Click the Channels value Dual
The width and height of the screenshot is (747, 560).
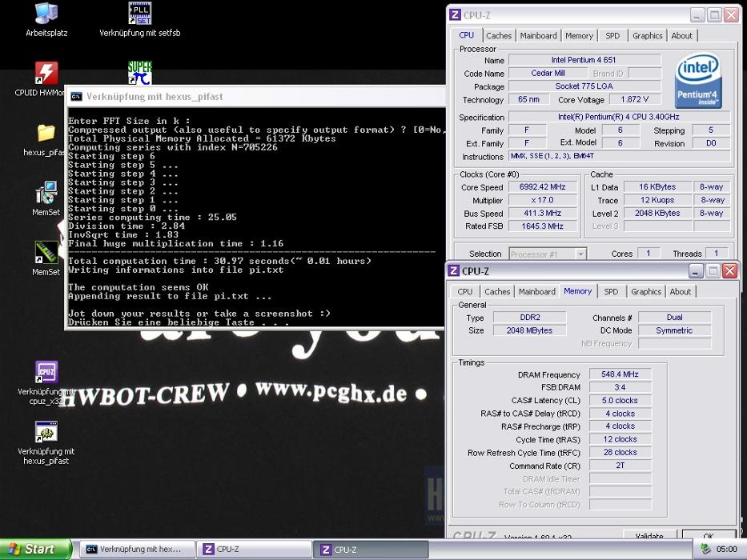tap(675, 317)
